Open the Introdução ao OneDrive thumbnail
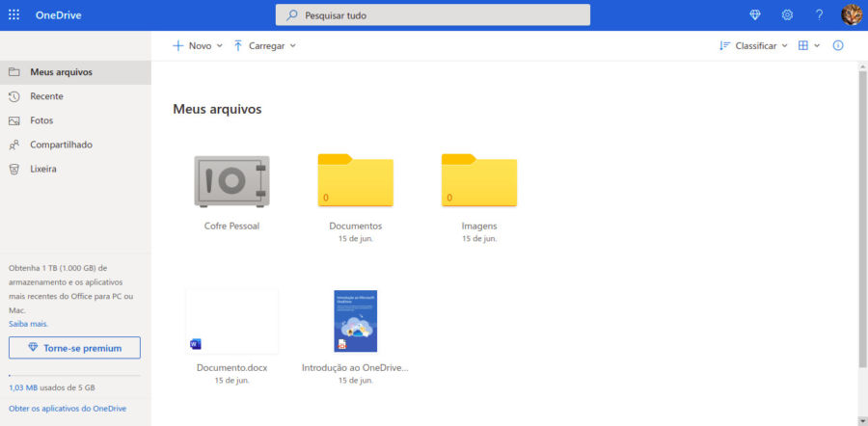This screenshot has width=868, height=426. [x=355, y=321]
